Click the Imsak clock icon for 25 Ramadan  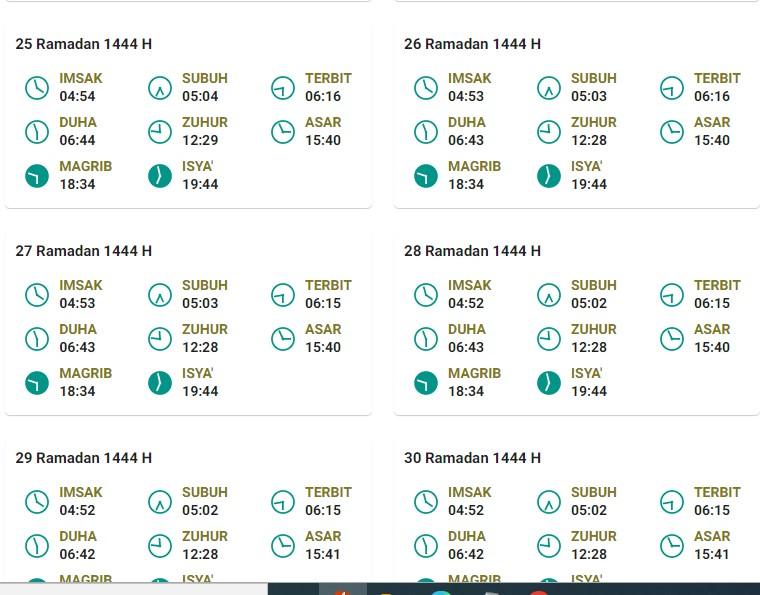(x=37, y=88)
